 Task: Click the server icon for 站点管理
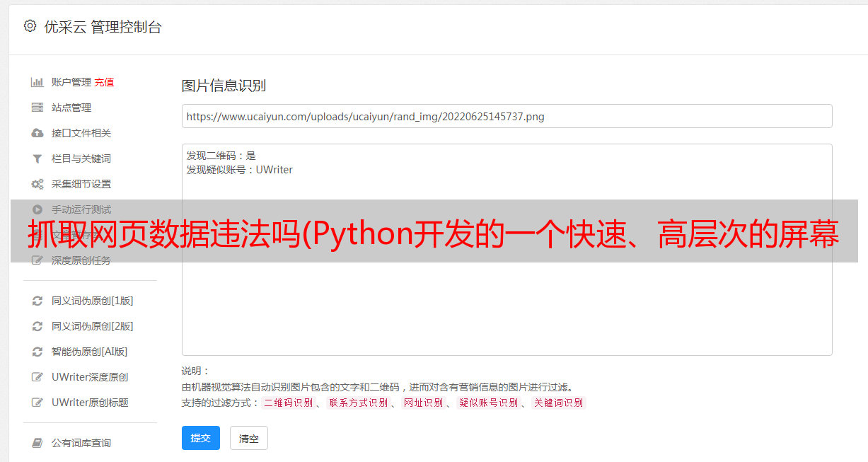37,108
